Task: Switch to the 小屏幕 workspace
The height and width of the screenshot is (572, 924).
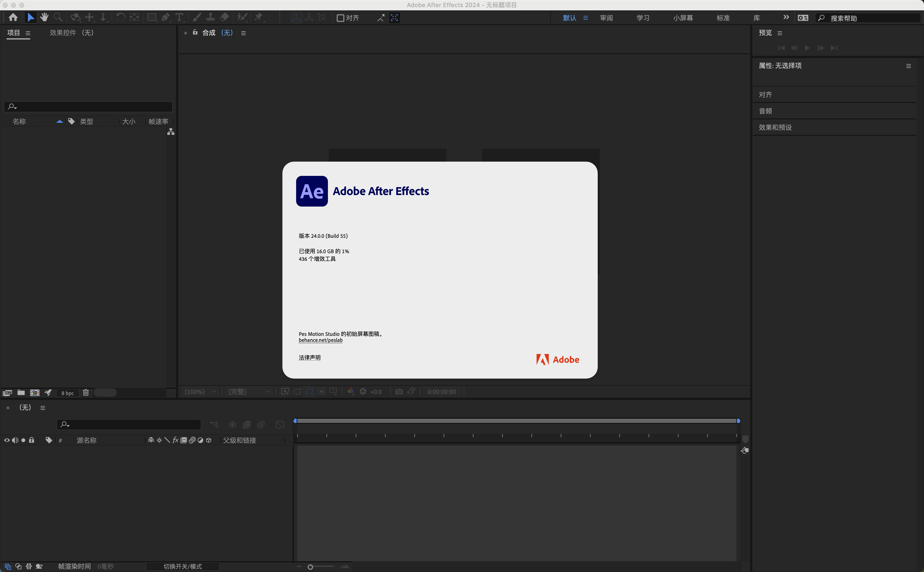Action: point(683,18)
